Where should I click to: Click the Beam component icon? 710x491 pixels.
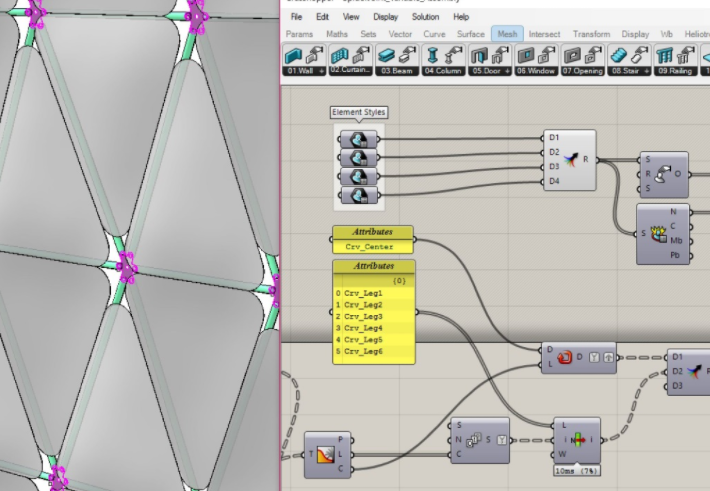click(x=386, y=56)
